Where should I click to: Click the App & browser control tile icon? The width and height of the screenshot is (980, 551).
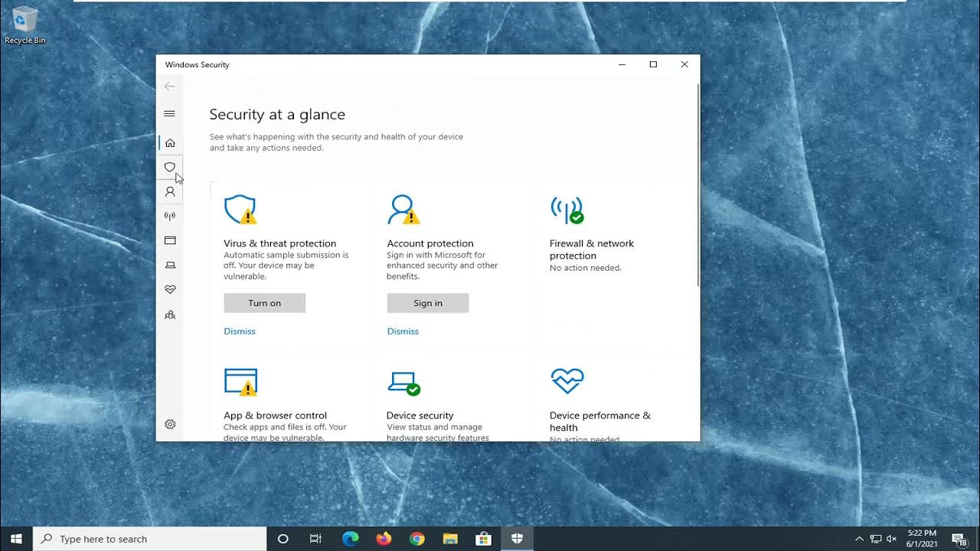pos(240,382)
